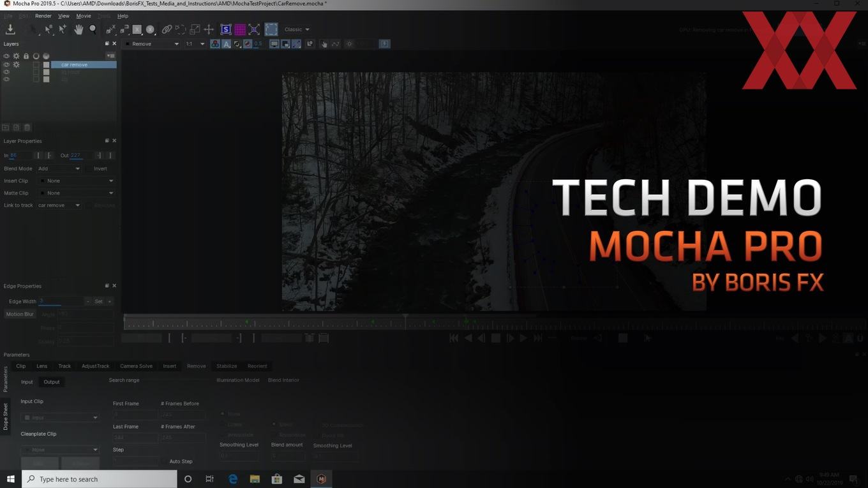Open the Remove clip view dropdown
The height and width of the screenshot is (488, 868).
[x=152, y=44]
